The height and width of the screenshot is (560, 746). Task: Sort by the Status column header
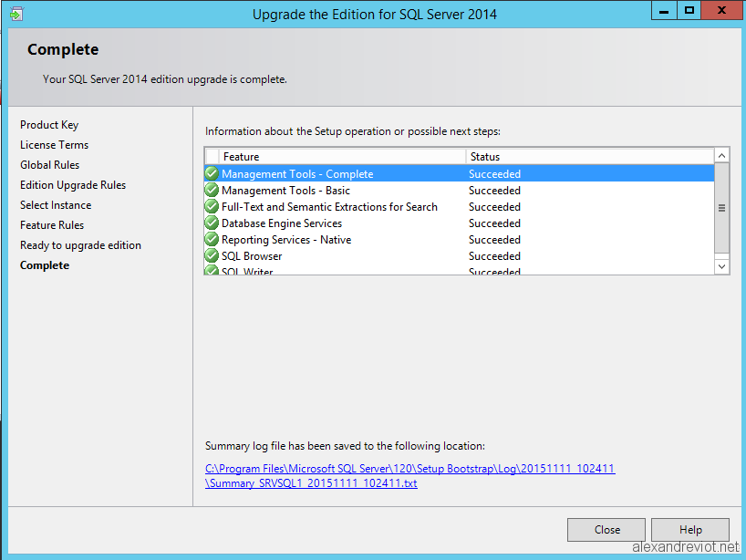(590, 157)
